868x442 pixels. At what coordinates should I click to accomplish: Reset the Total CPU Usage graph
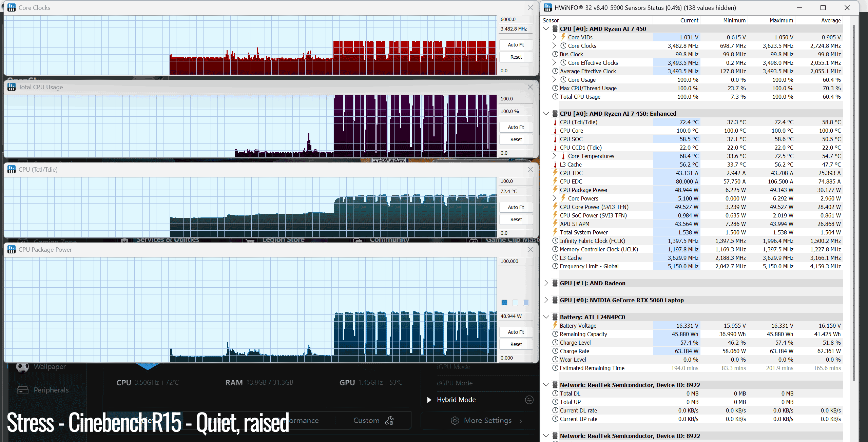point(516,139)
